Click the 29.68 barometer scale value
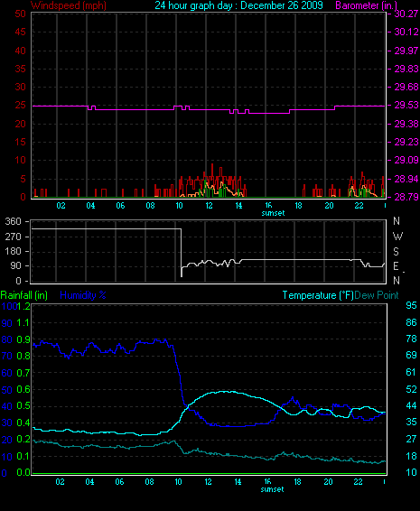This screenshot has height=511, width=420. [406, 87]
